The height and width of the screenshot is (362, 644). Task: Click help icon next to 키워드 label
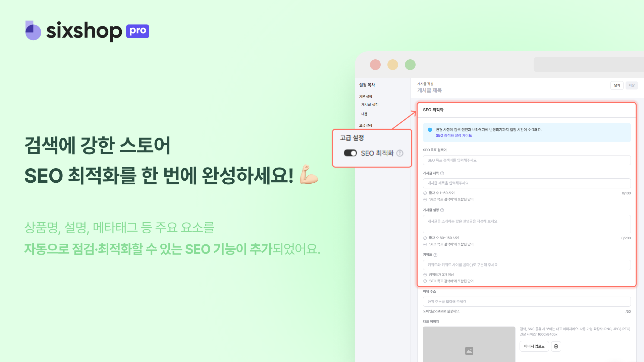click(435, 255)
